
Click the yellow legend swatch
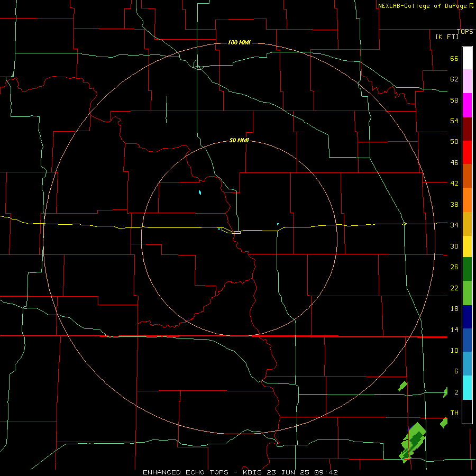pyautogui.click(x=467, y=246)
